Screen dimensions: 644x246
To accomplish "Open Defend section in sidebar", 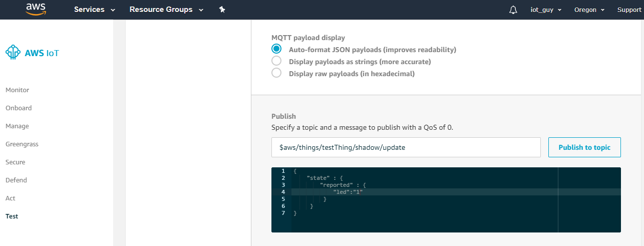I will (x=16, y=180).
